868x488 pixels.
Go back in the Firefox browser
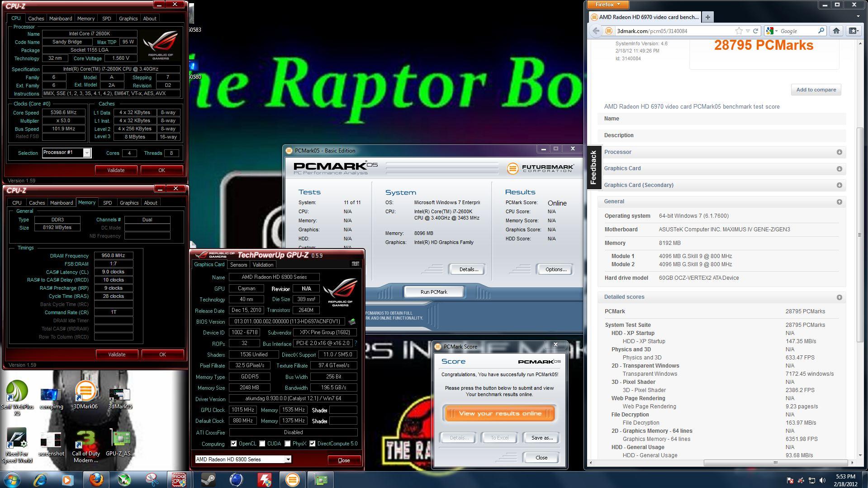[596, 31]
